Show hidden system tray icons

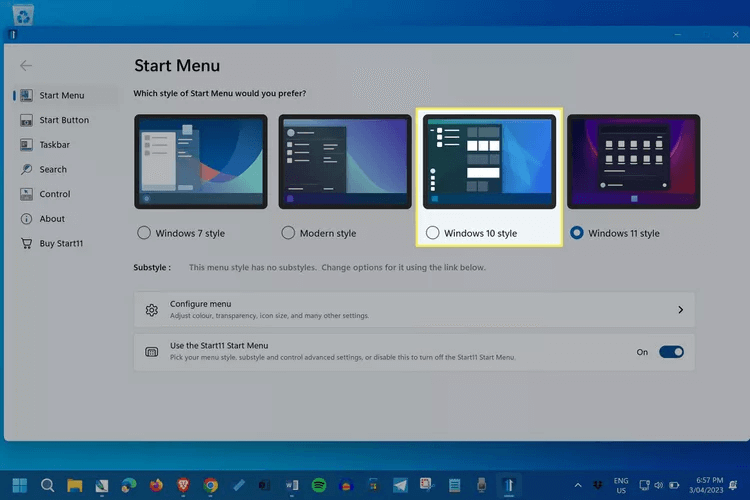[578, 485]
